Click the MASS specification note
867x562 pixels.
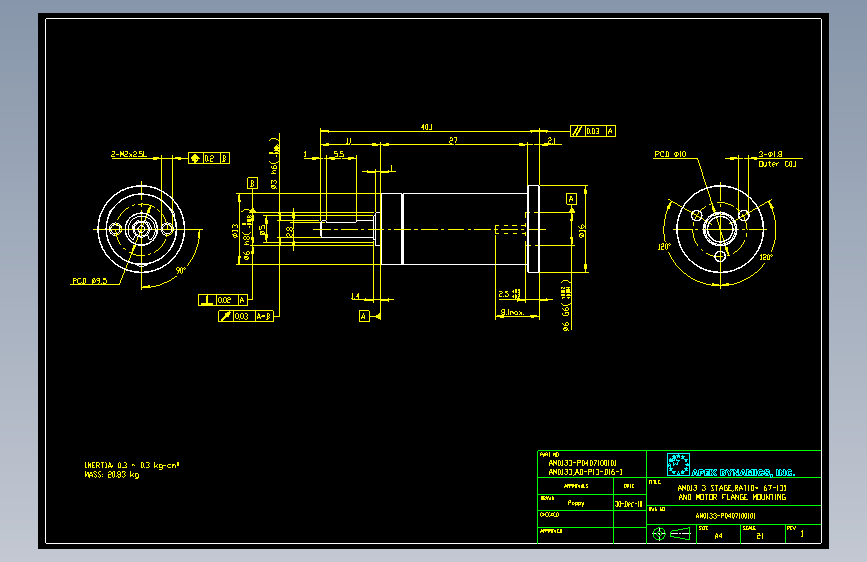[x=112, y=475]
